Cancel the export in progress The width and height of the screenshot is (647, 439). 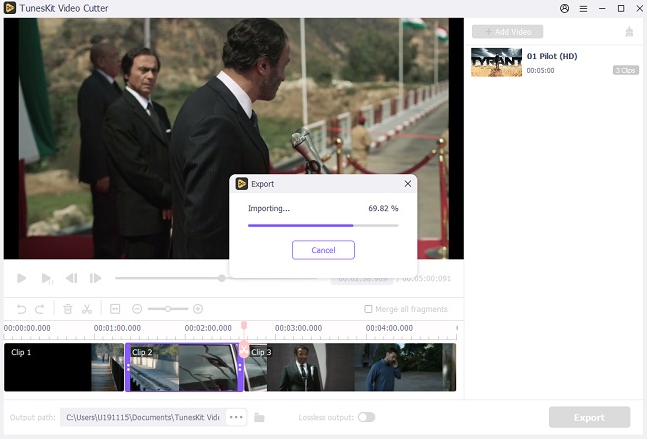pos(323,250)
